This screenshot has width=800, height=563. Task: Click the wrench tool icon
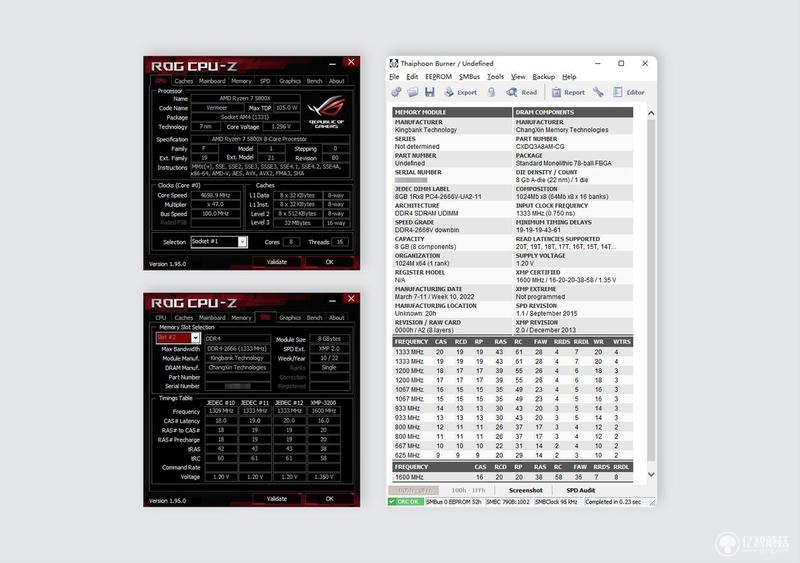tap(598, 92)
